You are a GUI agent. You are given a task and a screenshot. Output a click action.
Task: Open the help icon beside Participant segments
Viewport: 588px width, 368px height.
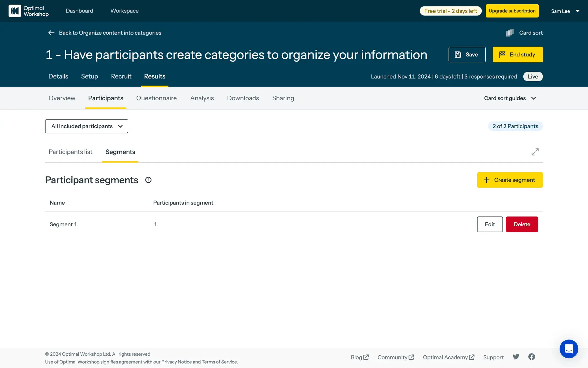[148, 180]
